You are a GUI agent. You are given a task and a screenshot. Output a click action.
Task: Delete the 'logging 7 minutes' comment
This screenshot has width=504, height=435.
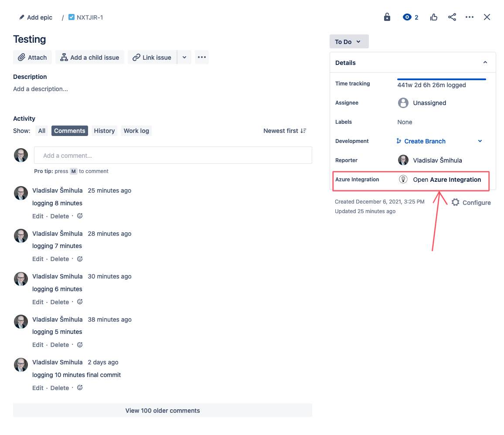[x=59, y=259]
